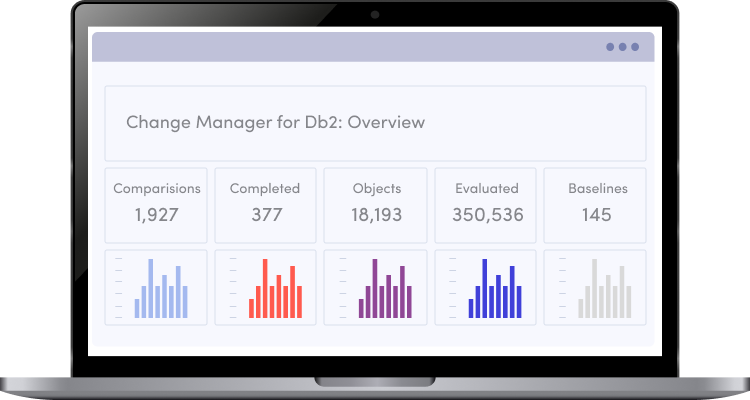Click the 1,927 comparisons value

click(157, 214)
